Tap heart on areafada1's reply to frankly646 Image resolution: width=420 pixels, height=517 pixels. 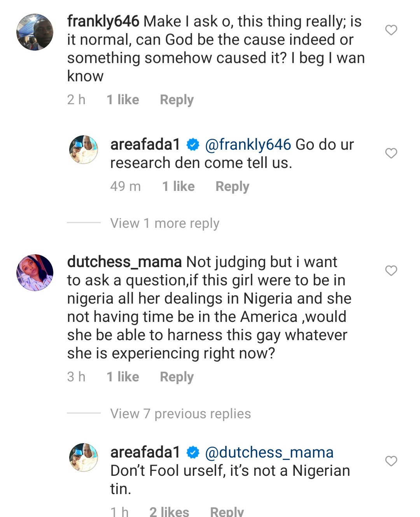pos(391,154)
